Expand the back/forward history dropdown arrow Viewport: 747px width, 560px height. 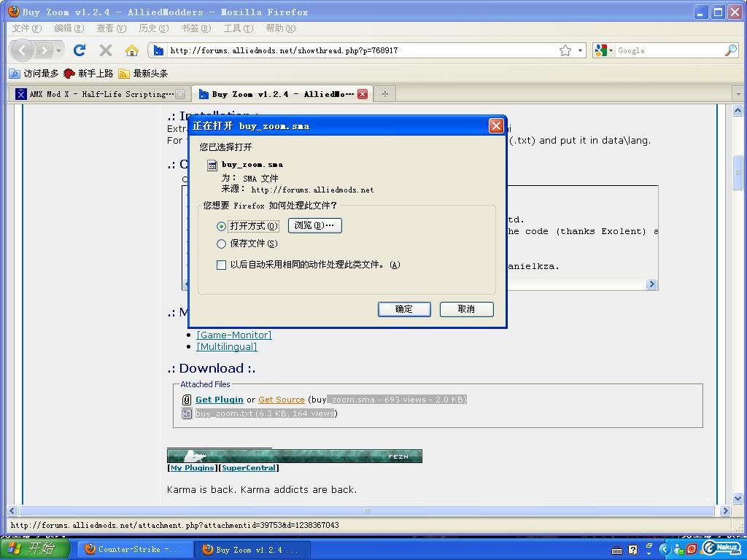58,50
